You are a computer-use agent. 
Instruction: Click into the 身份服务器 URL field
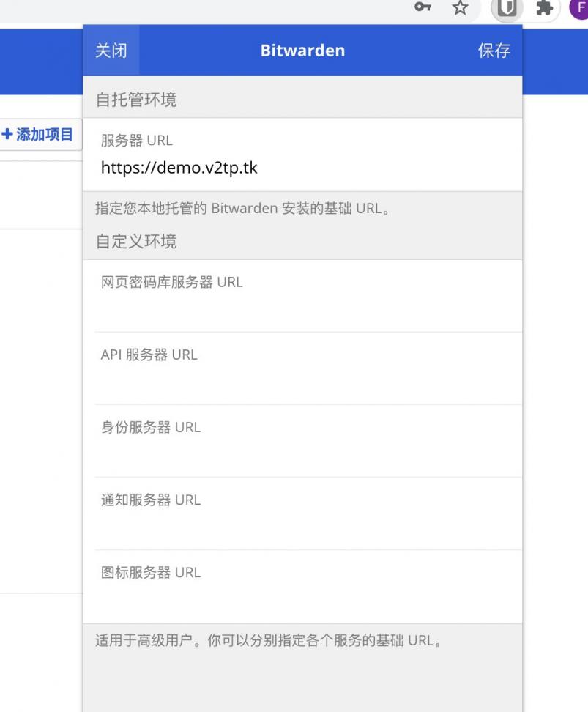[x=302, y=452]
